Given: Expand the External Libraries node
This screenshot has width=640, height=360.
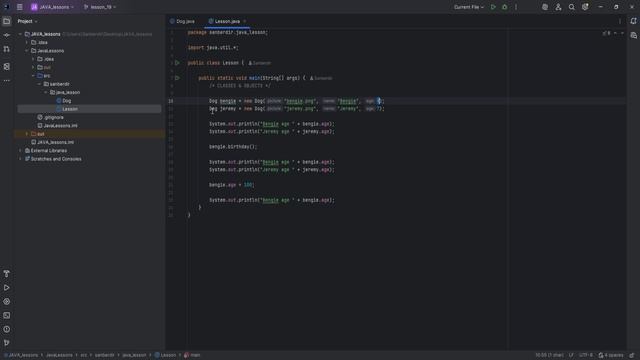Looking at the screenshot, I should coord(20,151).
